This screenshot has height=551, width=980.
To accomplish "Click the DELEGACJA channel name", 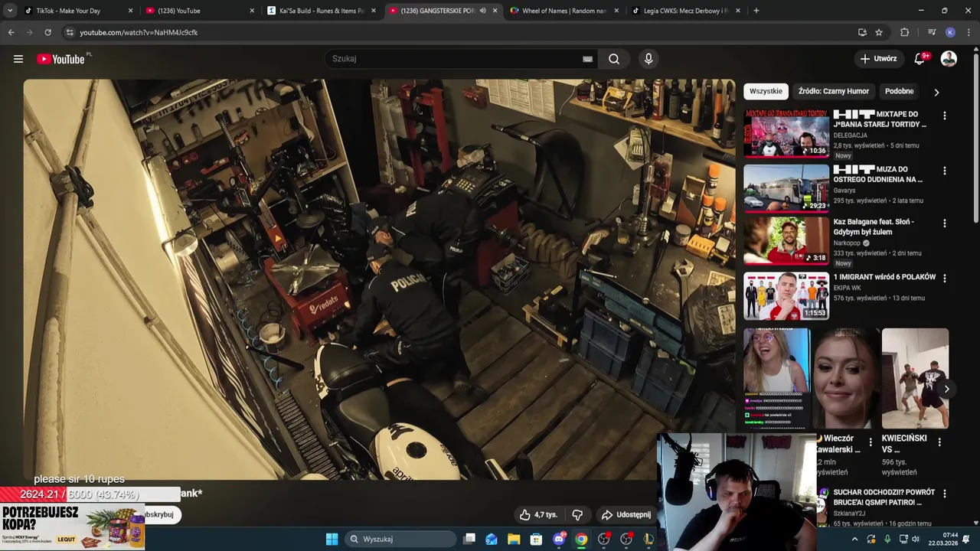I will click(x=850, y=135).
